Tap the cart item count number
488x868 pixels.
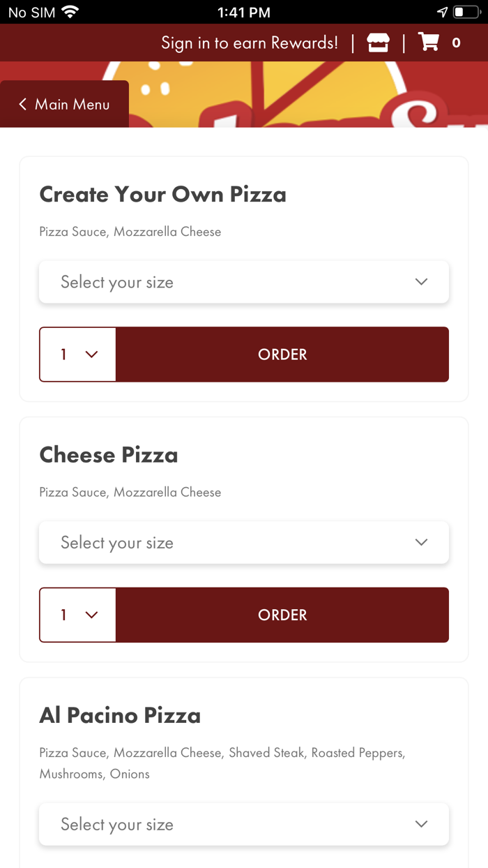(x=456, y=43)
